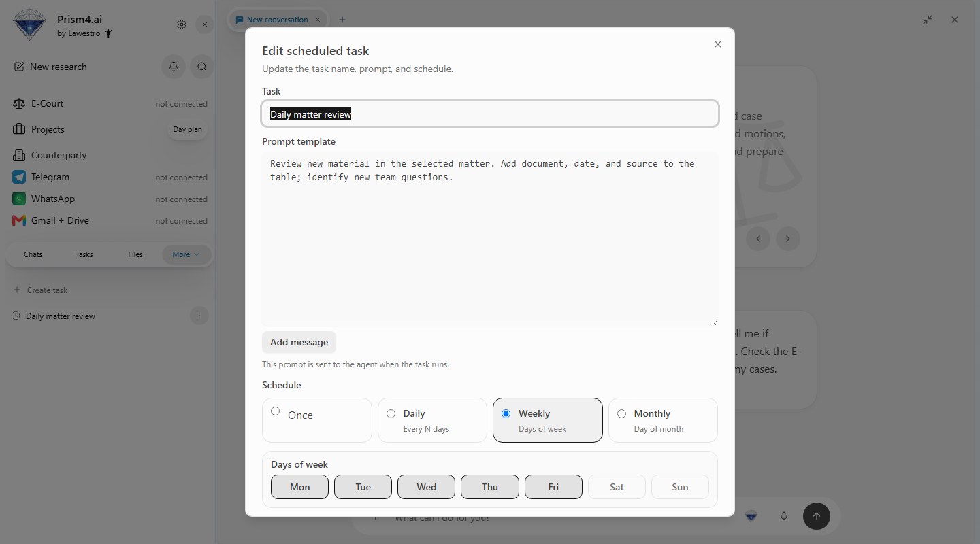980x544 pixels.
Task: Switch to the Chats tab
Action: point(33,254)
